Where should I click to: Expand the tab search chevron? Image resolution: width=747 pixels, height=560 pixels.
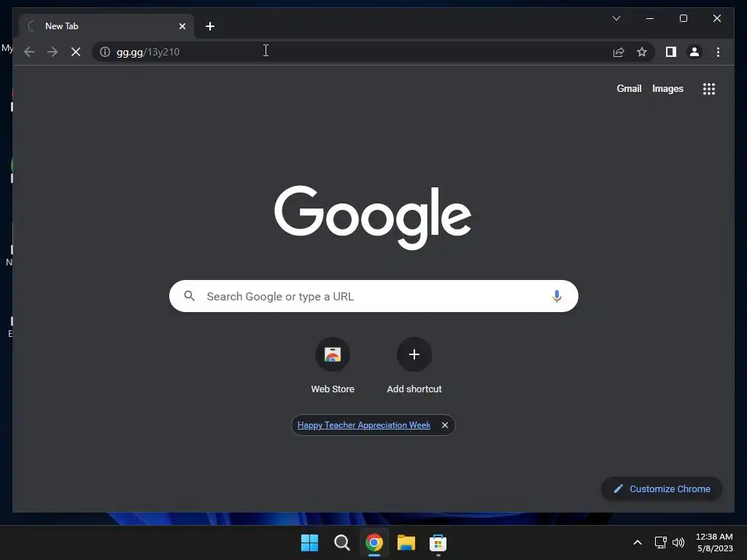616,18
